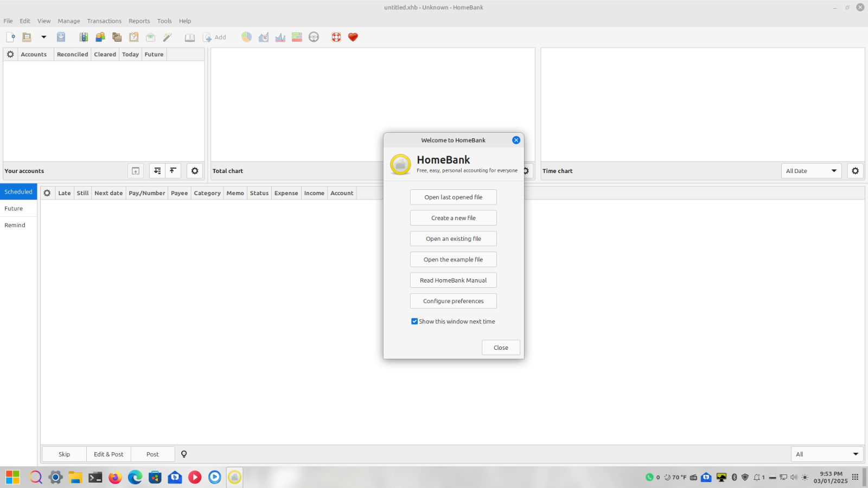Open the File menu
868x488 pixels.
click(8, 21)
